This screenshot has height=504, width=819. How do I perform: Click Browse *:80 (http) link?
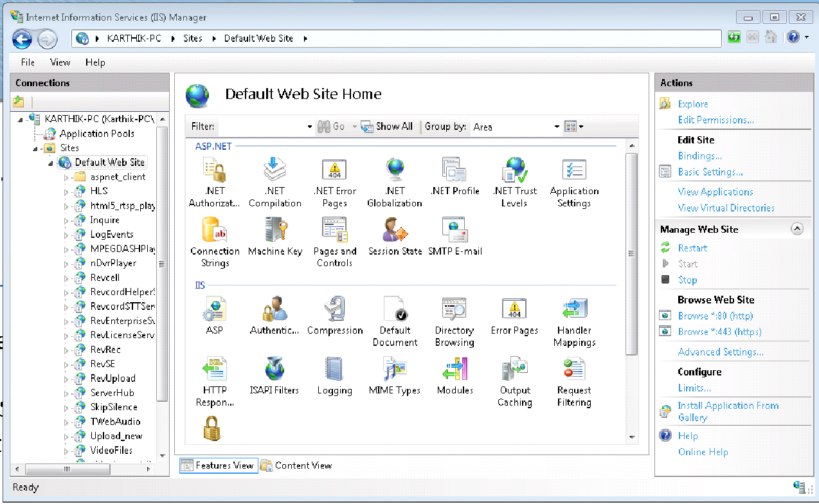(715, 316)
